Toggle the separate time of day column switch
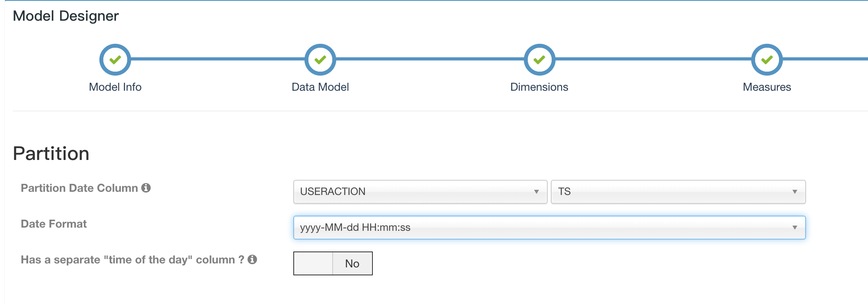868x304 pixels. (x=333, y=263)
